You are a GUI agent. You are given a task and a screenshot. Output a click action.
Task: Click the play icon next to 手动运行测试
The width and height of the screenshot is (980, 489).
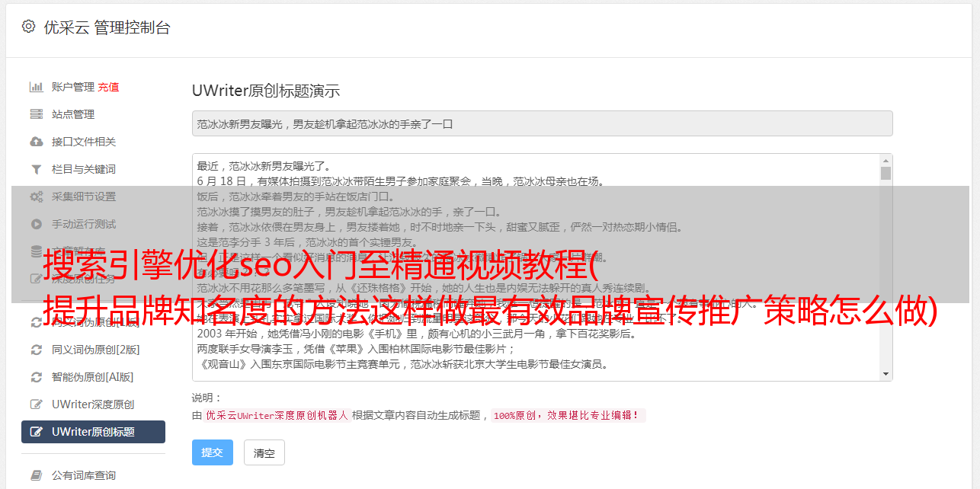point(36,224)
